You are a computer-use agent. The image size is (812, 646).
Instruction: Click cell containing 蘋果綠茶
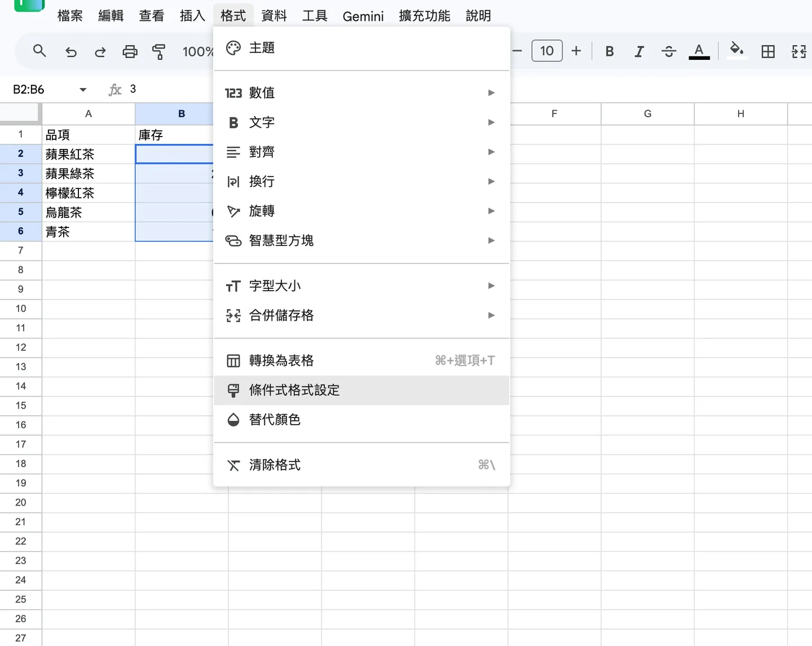pyautogui.click(x=89, y=173)
